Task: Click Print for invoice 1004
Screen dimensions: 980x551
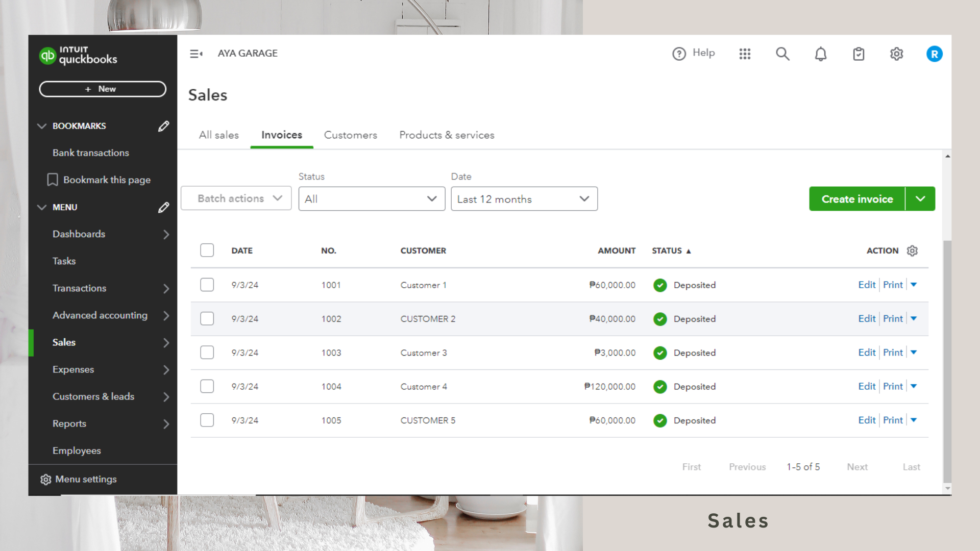Action: pyautogui.click(x=893, y=386)
